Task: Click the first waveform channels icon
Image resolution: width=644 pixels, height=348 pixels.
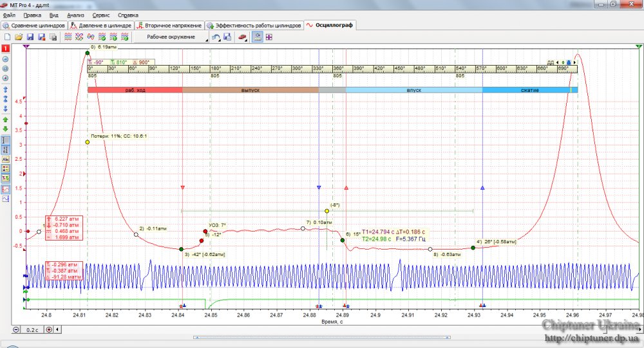Action: click(68, 37)
